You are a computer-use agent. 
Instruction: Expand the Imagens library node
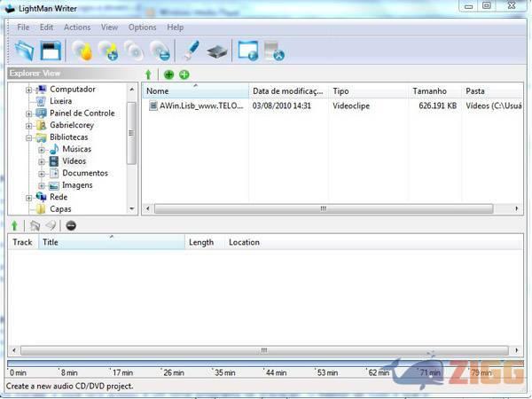tap(42, 186)
